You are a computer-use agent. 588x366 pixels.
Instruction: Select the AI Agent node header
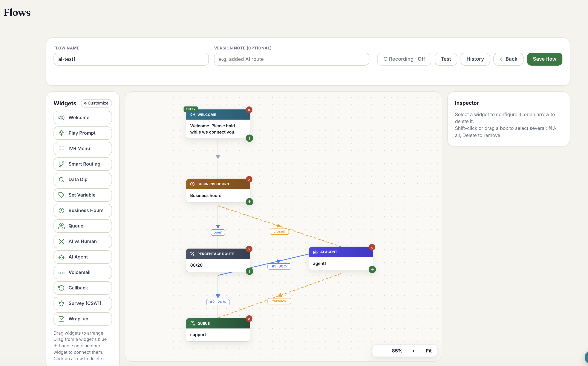pyautogui.click(x=341, y=252)
